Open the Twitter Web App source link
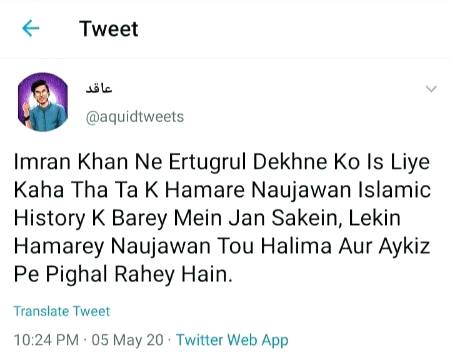Image resolution: width=450 pixels, height=361 pixels. pyautogui.click(x=232, y=340)
